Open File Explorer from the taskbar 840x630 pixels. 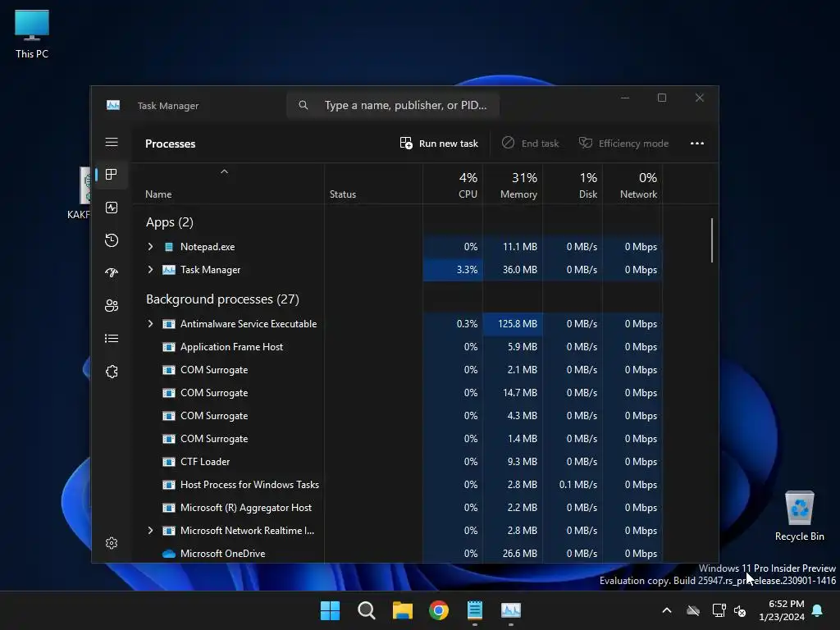pos(402,610)
